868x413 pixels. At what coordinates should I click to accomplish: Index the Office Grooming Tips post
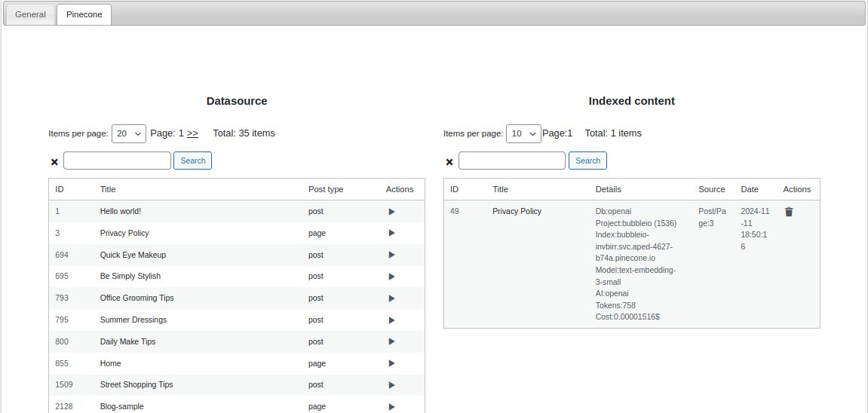(391, 298)
